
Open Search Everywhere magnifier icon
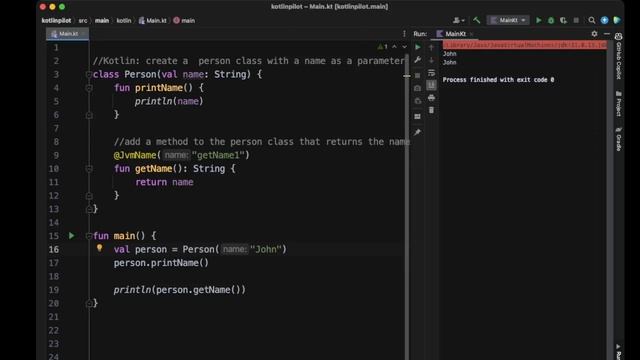(x=591, y=20)
